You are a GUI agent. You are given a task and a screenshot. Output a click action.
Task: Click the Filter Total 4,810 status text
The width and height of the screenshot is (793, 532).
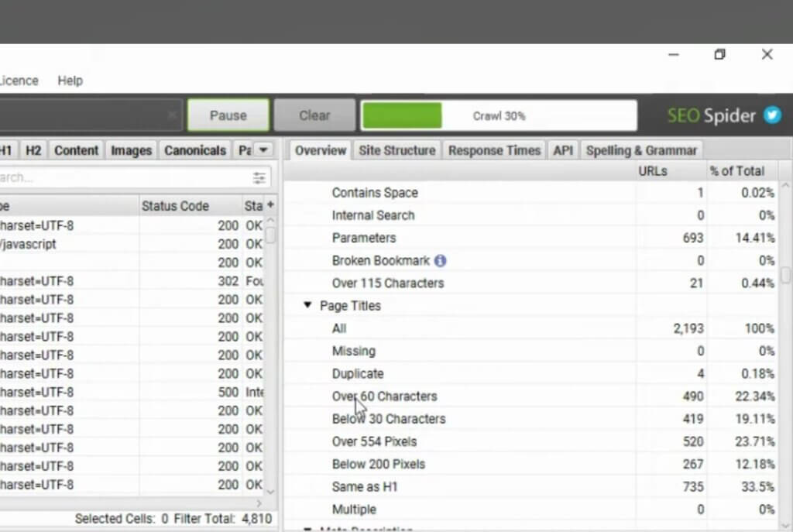[x=222, y=518]
